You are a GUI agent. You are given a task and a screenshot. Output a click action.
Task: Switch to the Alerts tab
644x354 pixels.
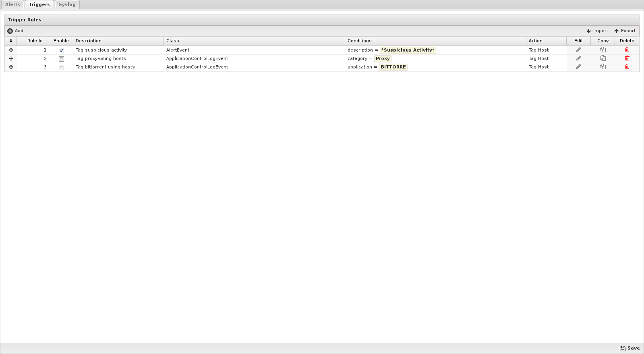coord(12,4)
